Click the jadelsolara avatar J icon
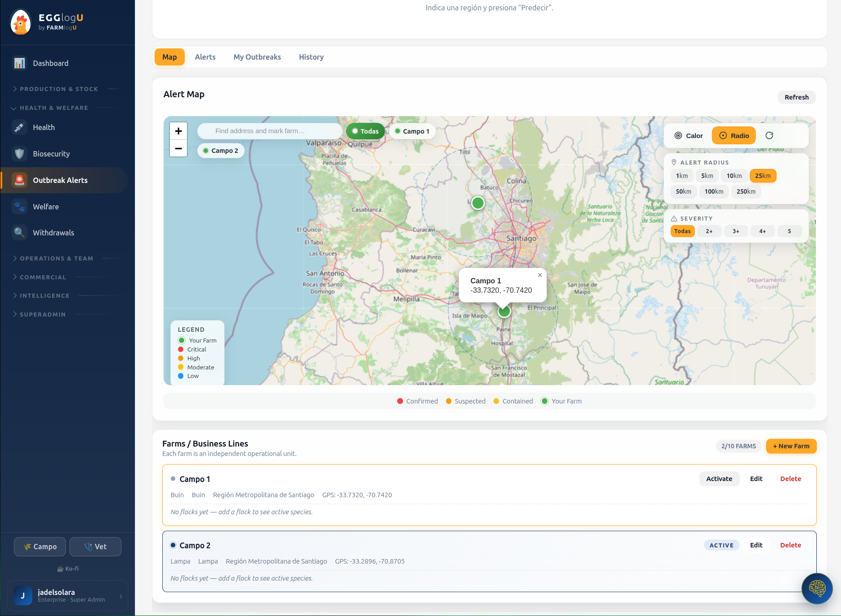Image resolution: width=841 pixels, height=616 pixels. (23, 595)
